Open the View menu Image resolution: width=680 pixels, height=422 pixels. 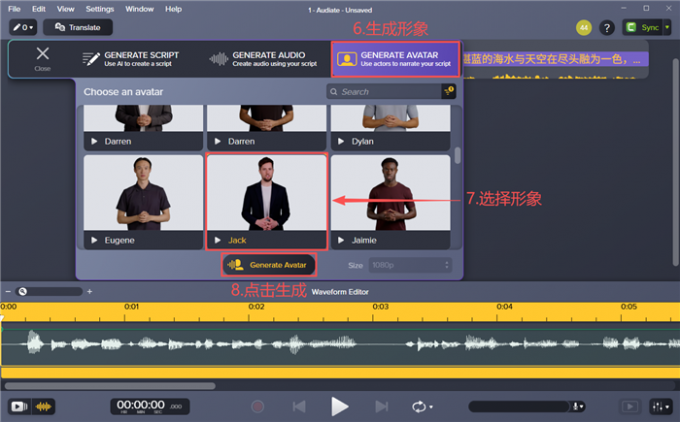pos(65,9)
